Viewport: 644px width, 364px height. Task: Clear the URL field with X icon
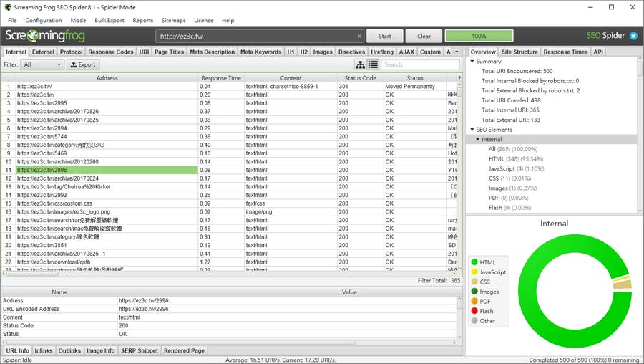359,36
